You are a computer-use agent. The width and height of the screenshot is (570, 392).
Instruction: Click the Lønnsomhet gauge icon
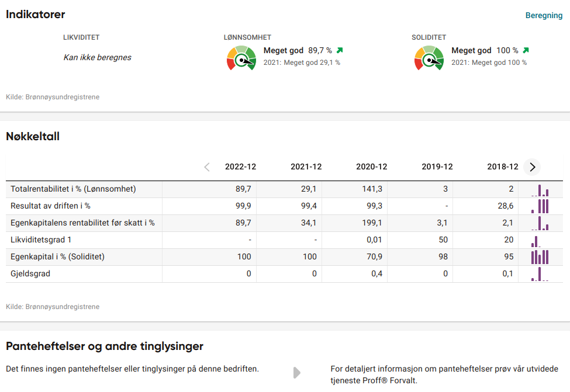[x=241, y=58]
